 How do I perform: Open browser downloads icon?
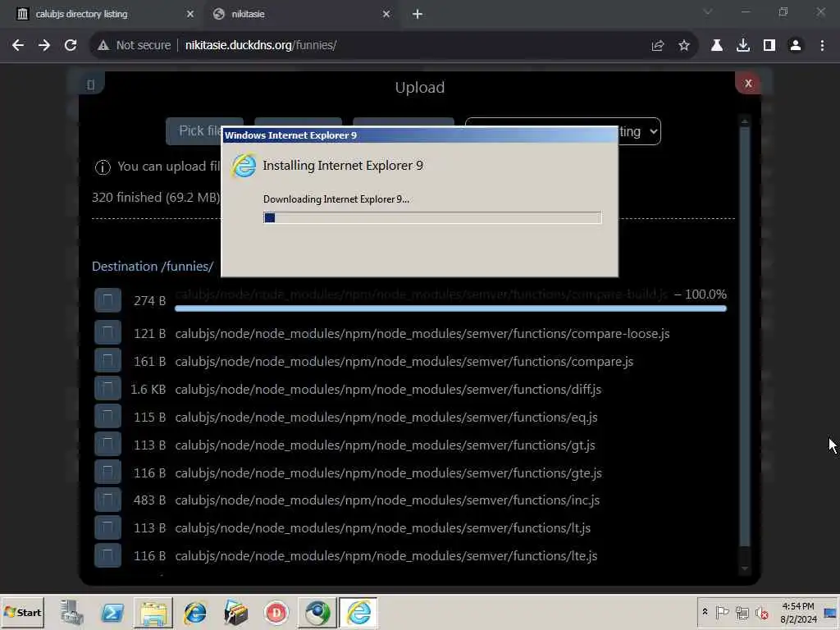click(743, 46)
